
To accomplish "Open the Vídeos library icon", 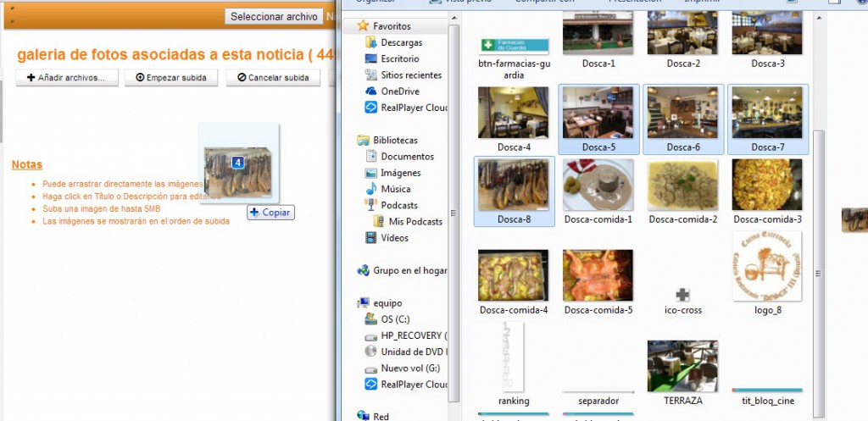I will (371, 238).
